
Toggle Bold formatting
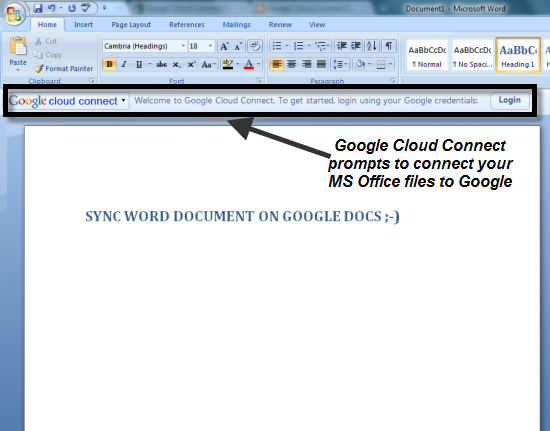coord(109,65)
